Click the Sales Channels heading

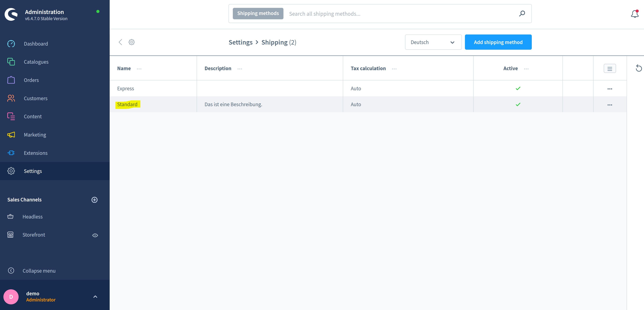pyautogui.click(x=25, y=199)
